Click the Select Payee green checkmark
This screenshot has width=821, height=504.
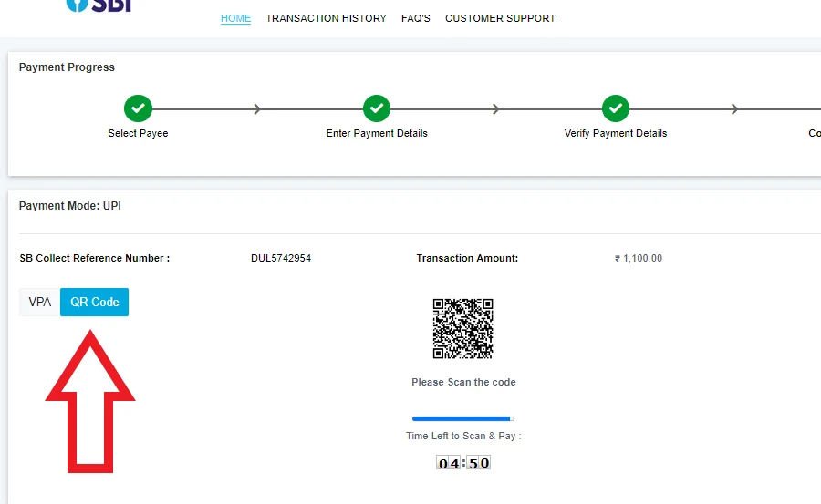point(139,108)
